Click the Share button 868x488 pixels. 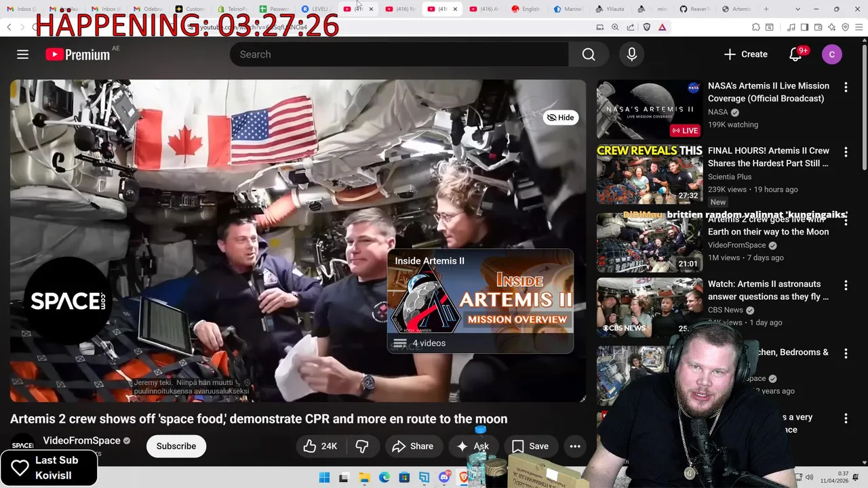413,446
